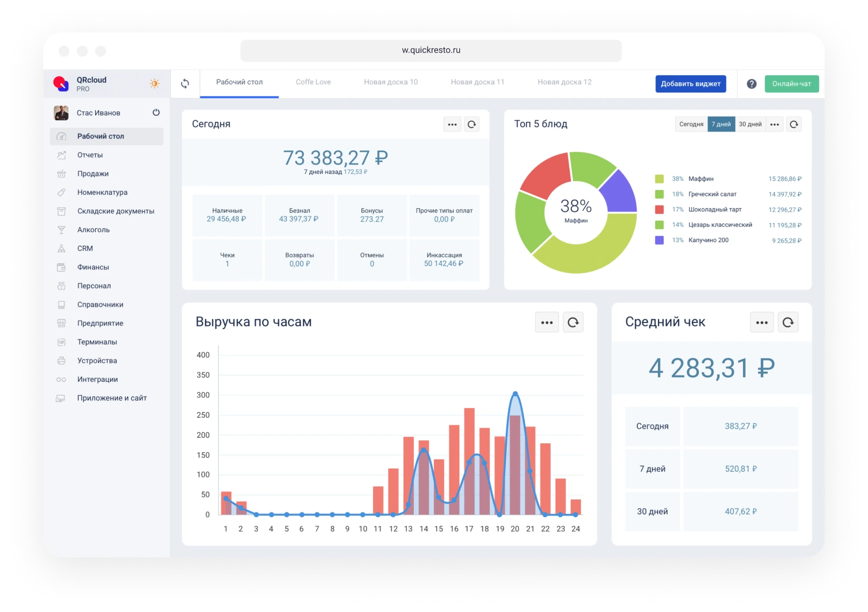The height and width of the screenshot is (612, 868).
Task: Refresh the Средний чек widget
Action: pyautogui.click(x=788, y=323)
